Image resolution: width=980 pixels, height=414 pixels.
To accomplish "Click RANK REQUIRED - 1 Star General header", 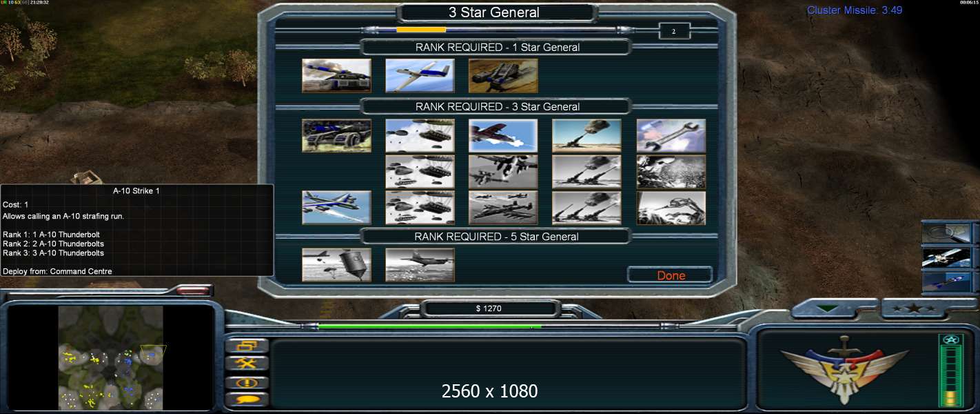I will click(x=497, y=48).
